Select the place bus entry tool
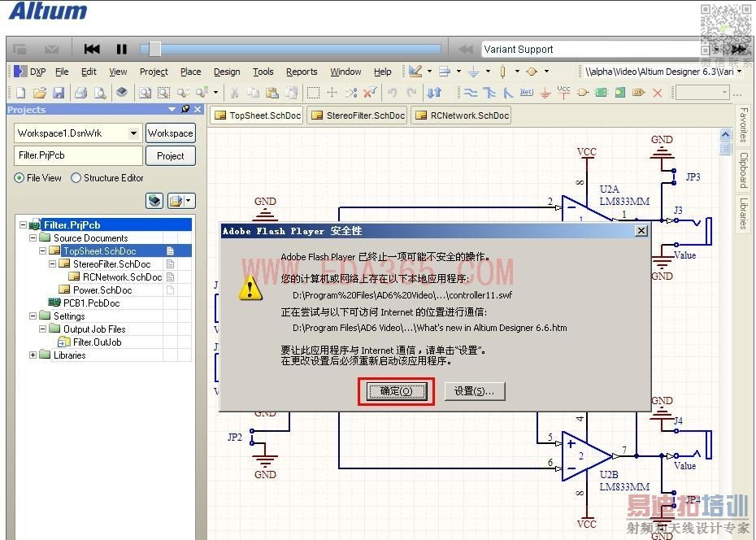The width and height of the screenshot is (756, 540). [508, 93]
